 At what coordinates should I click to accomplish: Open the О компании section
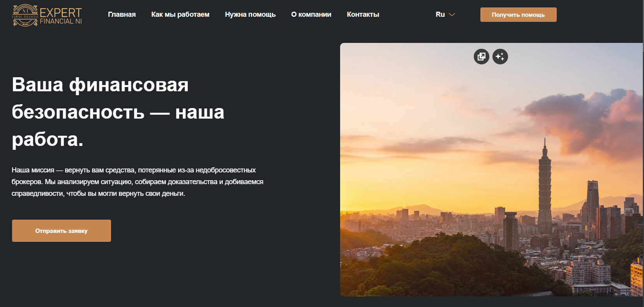pos(311,14)
